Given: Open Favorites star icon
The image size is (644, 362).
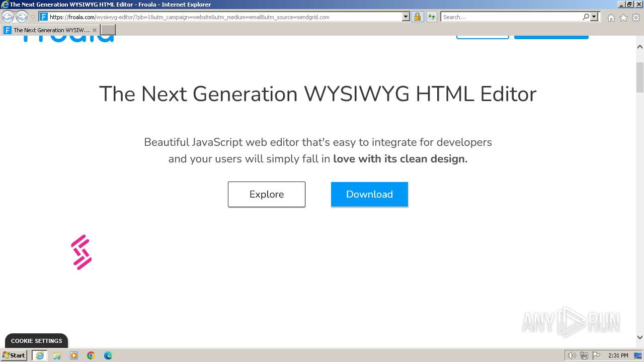Looking at the screenshot, I should coord(623,18).
